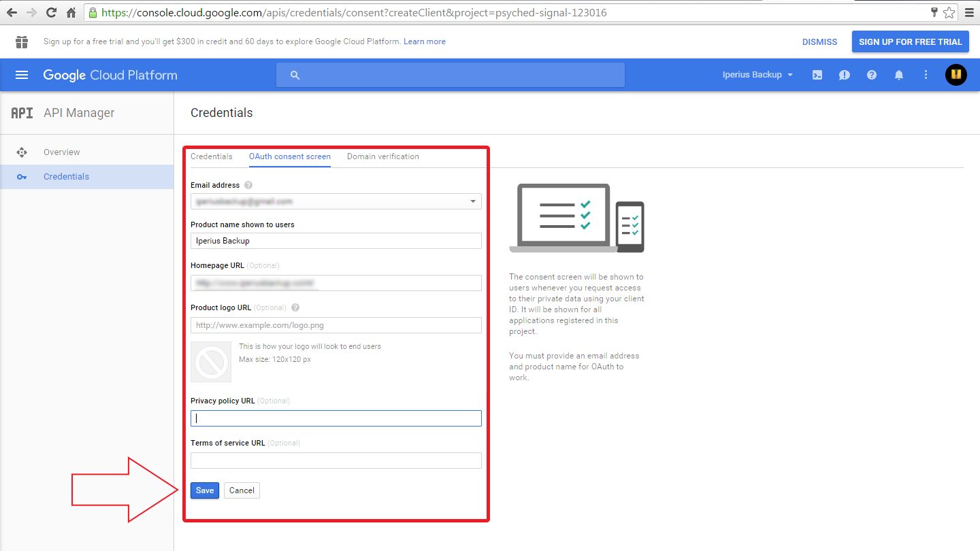This screenshot has height=551, width=980.
Task: Reload the page with refresh icon
Action: tap(51, 12)
